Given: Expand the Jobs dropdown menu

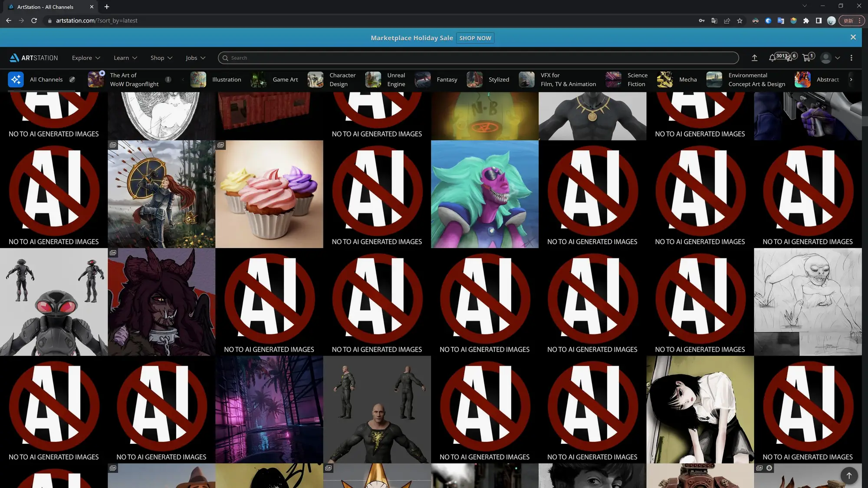Looking at the screenshot, I should [x=195, y=58].
